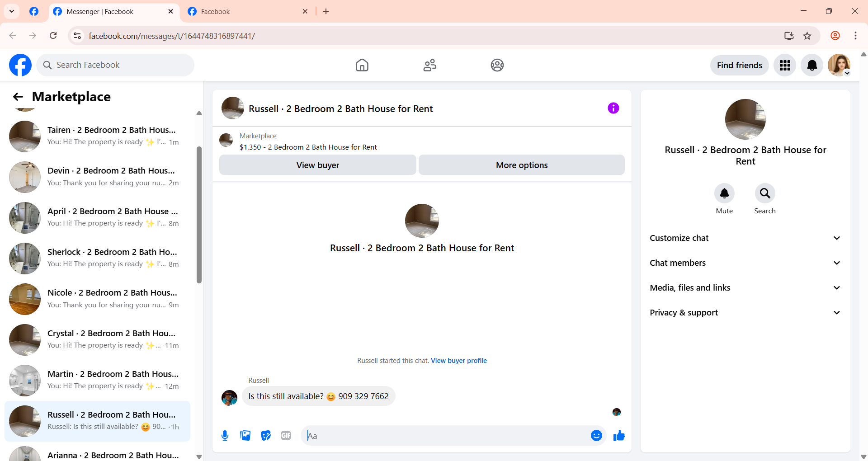The width and height of the screenshot is (868, 461).
Task: Click Russell's avatar beside his message
Action: [x=229, y=398]
